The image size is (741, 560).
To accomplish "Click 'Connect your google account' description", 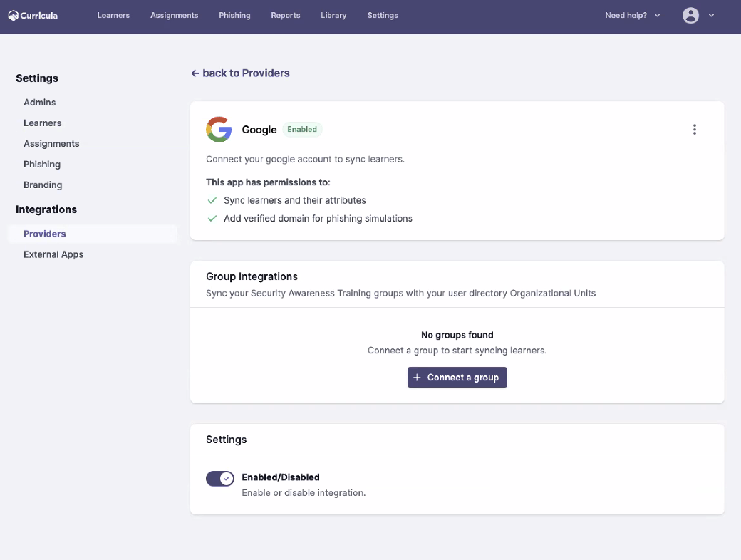I will tap(305, 160).
